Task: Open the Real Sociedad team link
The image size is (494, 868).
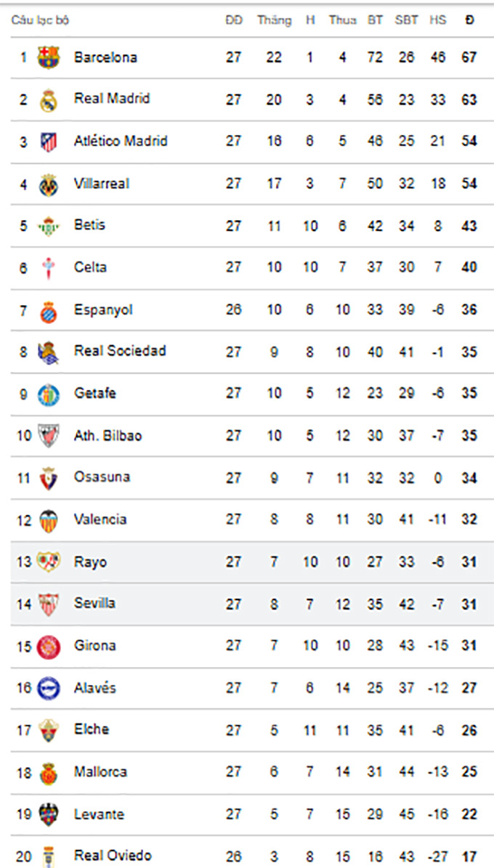Action: (120, 351)
